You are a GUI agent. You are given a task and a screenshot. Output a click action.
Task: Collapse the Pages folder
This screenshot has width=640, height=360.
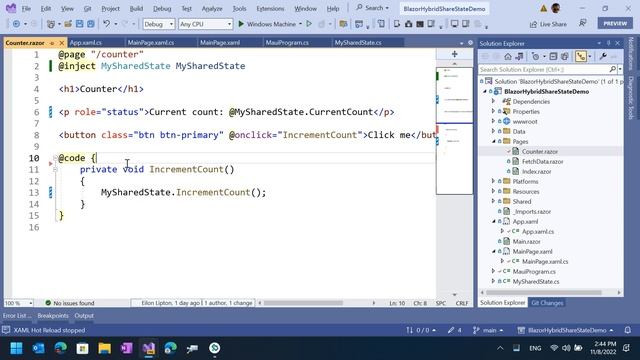click(x=493, y=141)
